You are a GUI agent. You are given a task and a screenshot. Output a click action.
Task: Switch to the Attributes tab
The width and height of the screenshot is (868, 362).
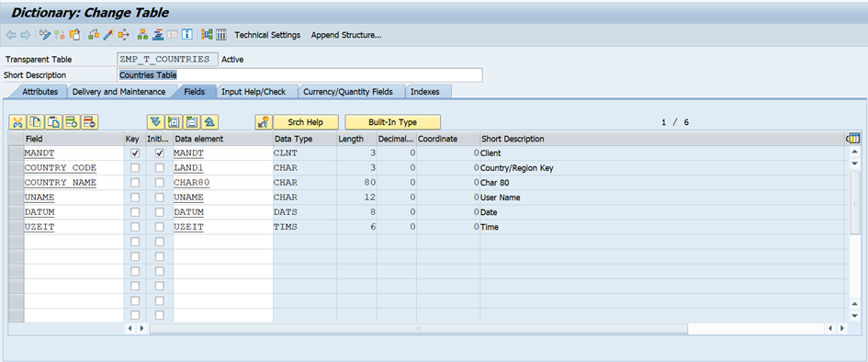point(39,92)
